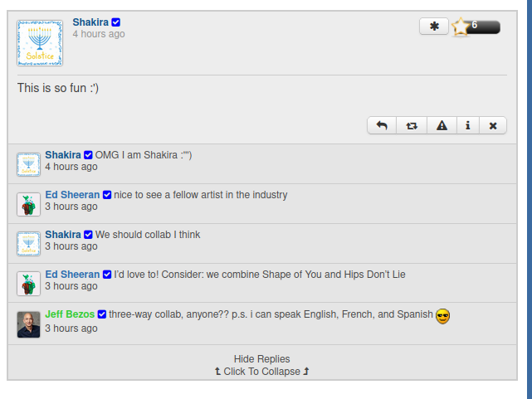
Task: Click verified badge in the We should collab reply
Action: click(x=88, y=235)
